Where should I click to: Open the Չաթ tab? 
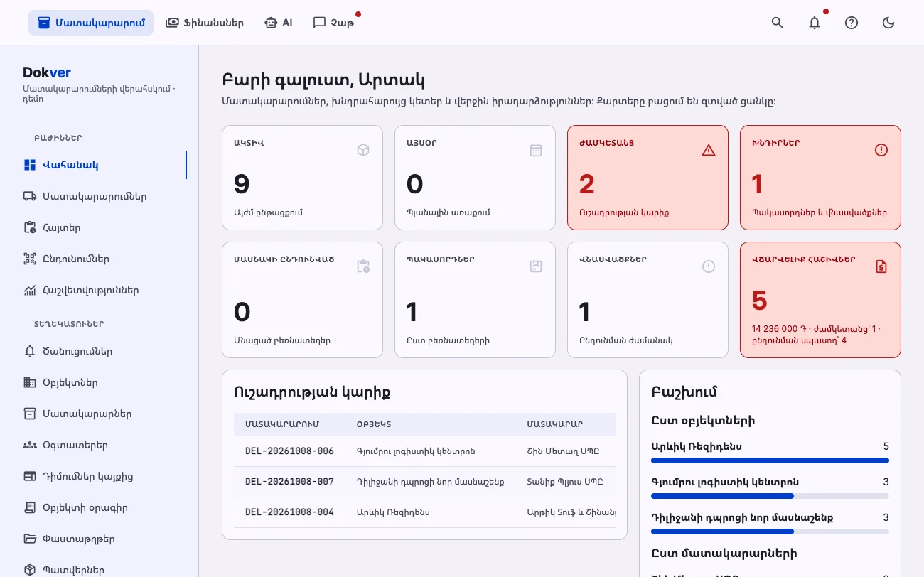coord(333,23)
